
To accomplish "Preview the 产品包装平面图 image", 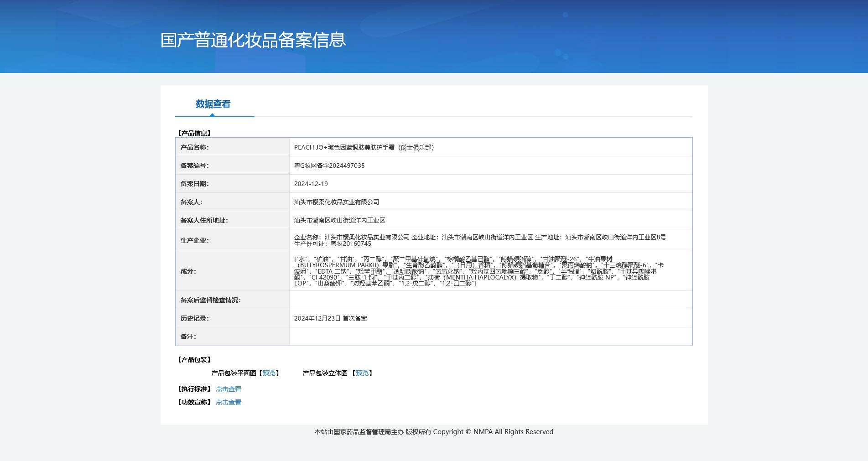I will tap(269, 373).
